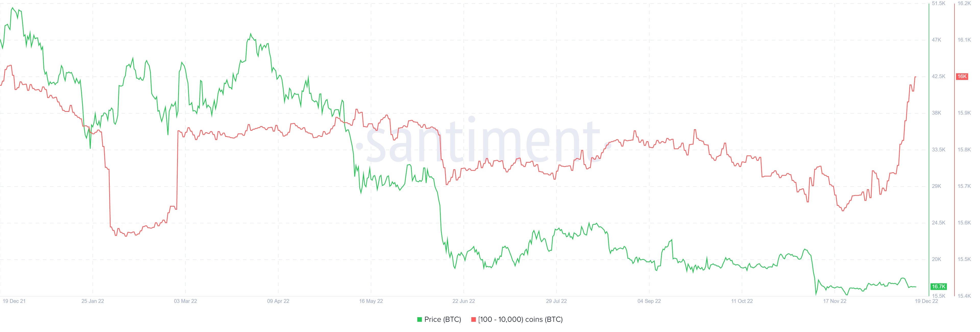The height and width of the screenshot is (332, 980).
Task: Pick the 16 May 22 date marker
Action: (x=371, y=301)
